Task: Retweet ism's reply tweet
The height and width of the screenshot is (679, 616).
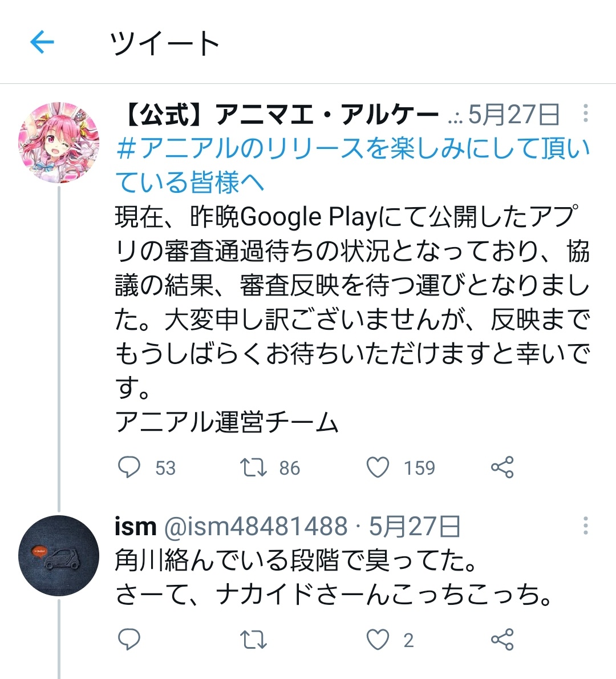Action: 254,640
